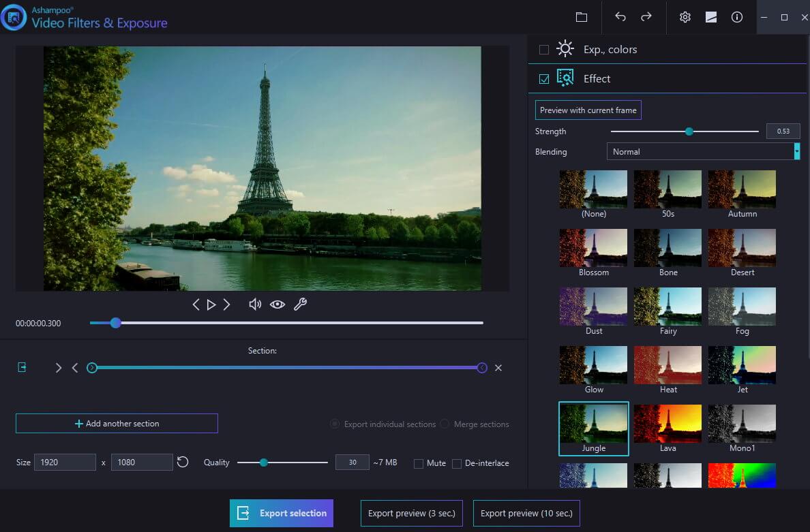Mute the video preview audio
Image resolution: width=810 pixels, height=532 pixels.
pyautogui.click(x=254, y=304)
